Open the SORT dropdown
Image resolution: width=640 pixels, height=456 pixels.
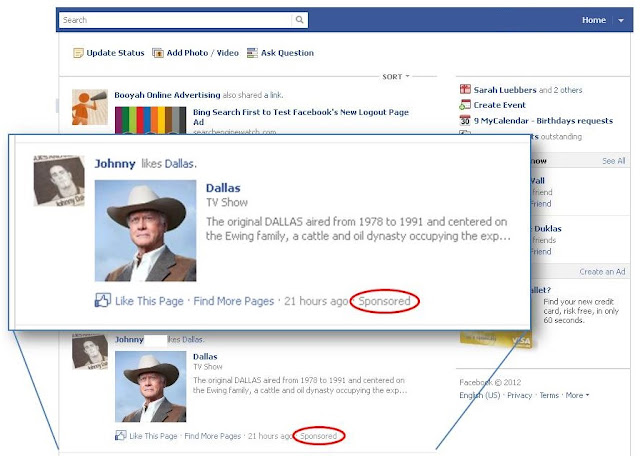(x=396, y=76)
